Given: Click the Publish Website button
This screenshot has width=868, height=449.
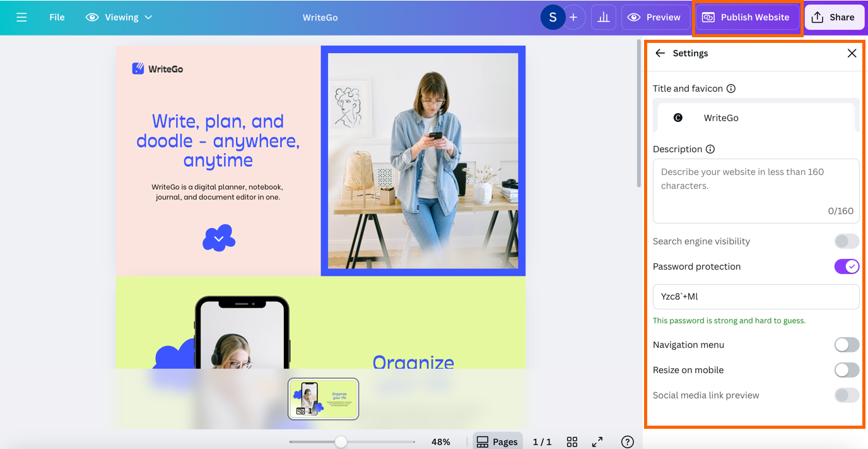Looking at the screenshot, I should 747,17.
